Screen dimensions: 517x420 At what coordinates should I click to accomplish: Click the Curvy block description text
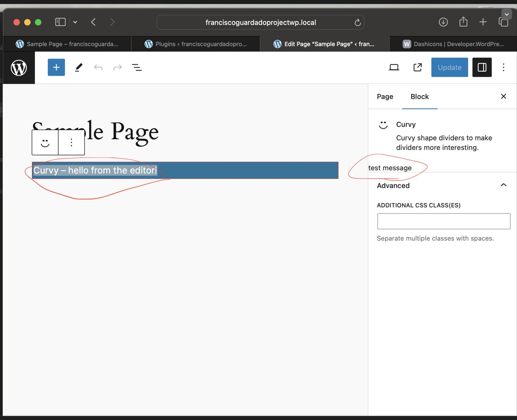[x=444, y=143]
